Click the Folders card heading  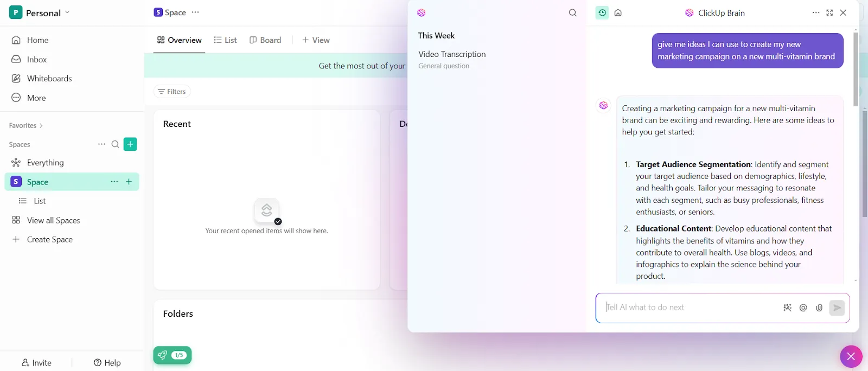[178, 314]
